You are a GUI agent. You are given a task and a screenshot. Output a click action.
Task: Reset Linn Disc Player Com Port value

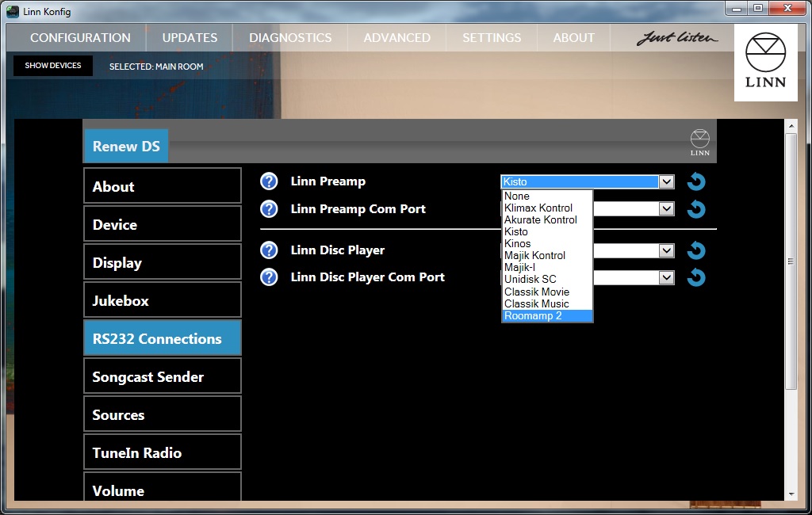click(x=695, y=277)
